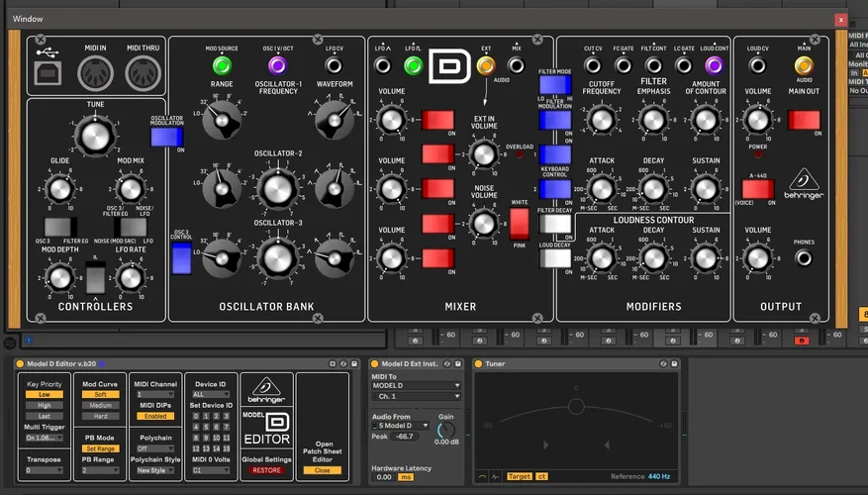This screenshot has height=495, width=868.
Task: Click the x icon beside the MIX jack
Action: click(537, 40)
